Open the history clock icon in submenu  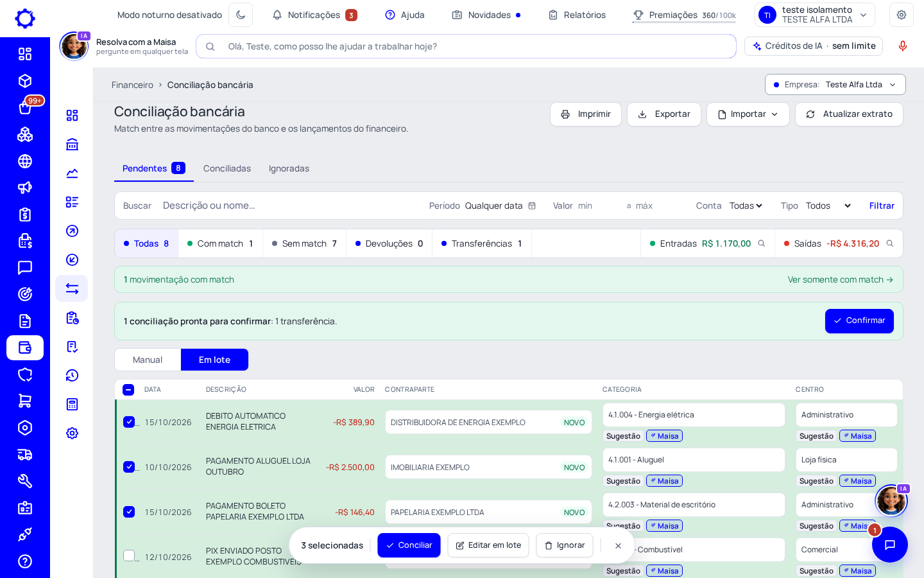point(72,375)
